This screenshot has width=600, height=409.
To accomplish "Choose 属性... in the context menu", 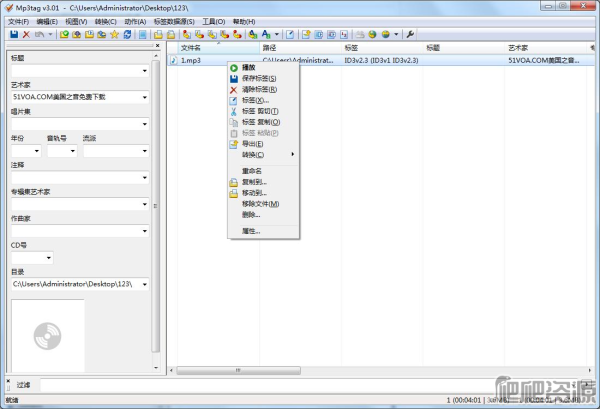I will tap(263, 231).
